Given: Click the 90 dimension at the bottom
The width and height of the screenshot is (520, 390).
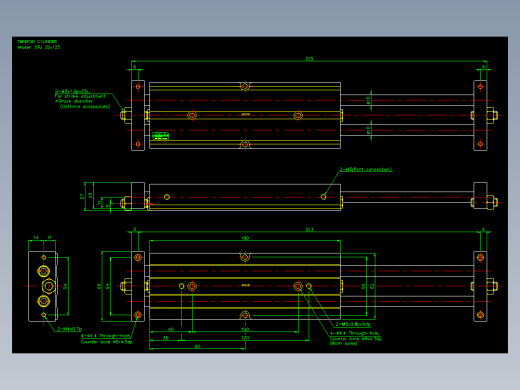Looking at the screenshot, I should click(197, 346).
